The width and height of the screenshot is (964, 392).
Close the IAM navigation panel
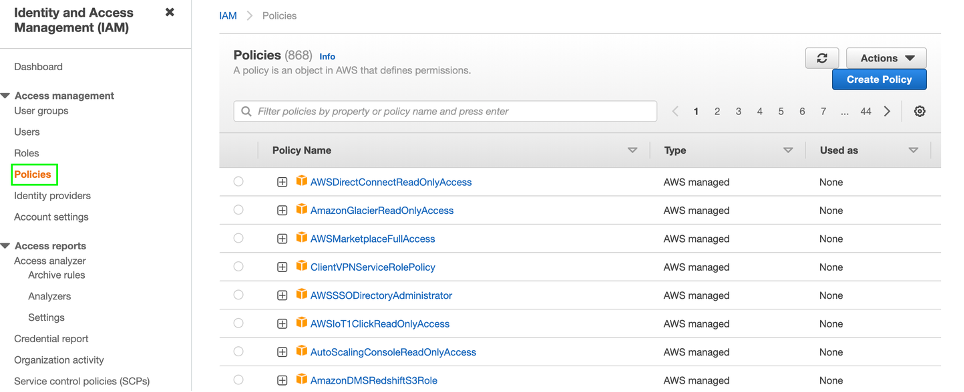click(170, 12)
